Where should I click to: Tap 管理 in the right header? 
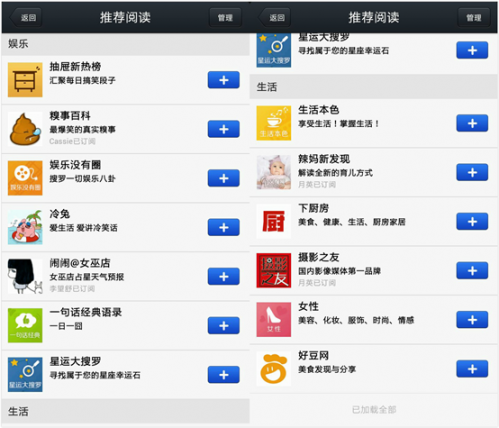coord(474,17)
